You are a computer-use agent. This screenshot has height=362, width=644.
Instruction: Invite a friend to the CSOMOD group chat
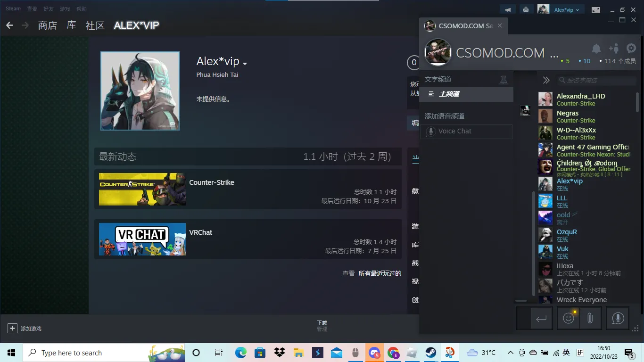tap(613, 49)
